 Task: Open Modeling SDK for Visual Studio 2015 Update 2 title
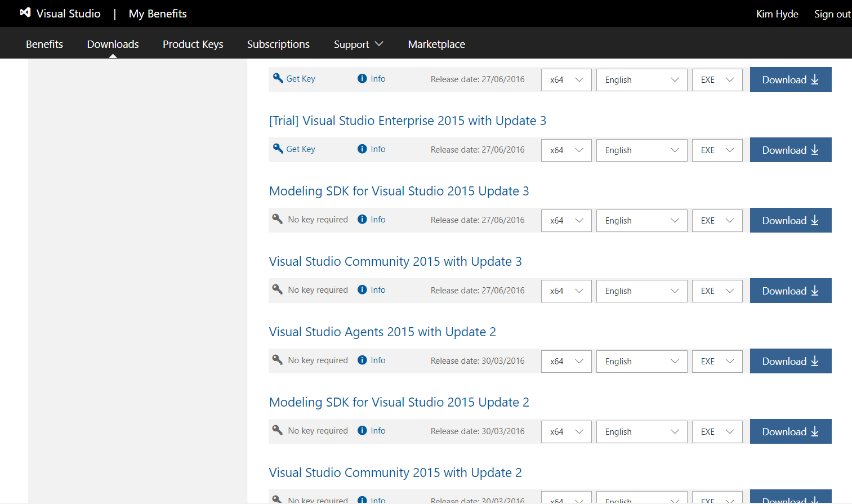pyautogui.click(x=399, y=402)
